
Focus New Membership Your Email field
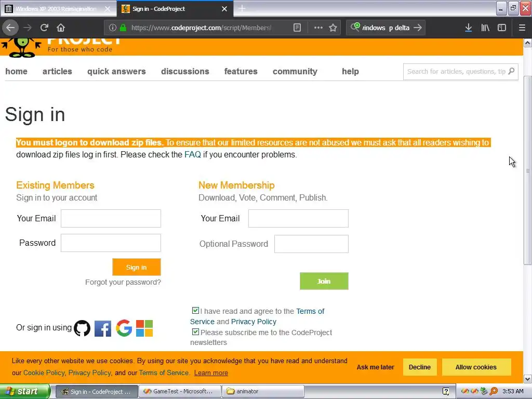[298, 218]
